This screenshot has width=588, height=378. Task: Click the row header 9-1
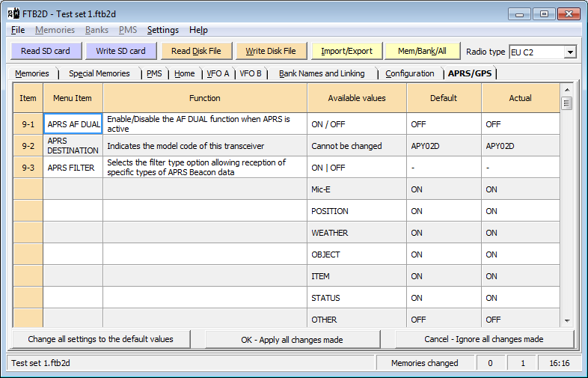(28, 124)
